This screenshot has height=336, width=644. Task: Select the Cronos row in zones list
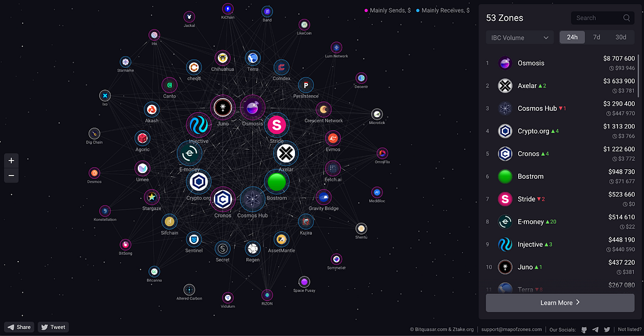click(x=560, y=154)
